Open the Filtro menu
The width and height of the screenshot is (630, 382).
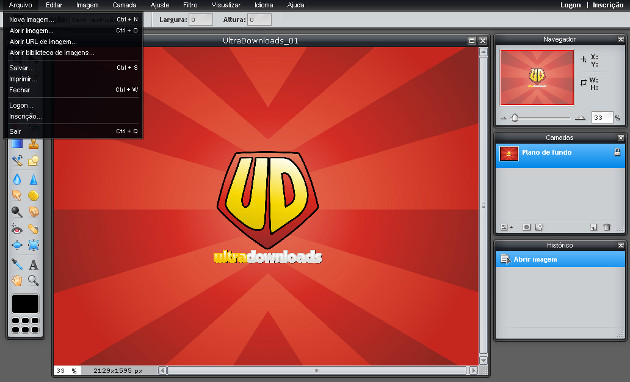190,5
